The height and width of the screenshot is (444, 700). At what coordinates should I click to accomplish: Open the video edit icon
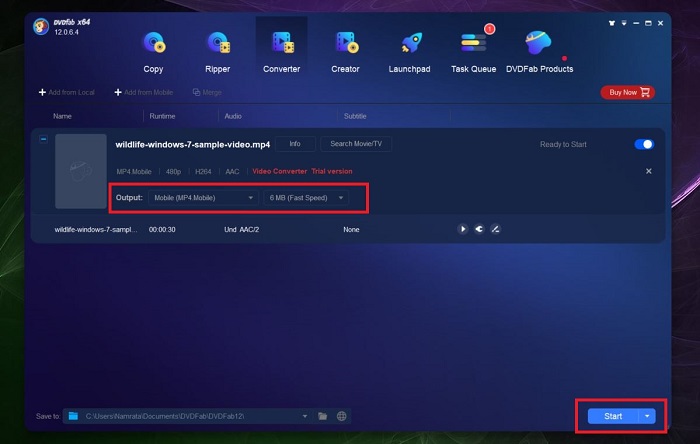click(x=495, y=229)
